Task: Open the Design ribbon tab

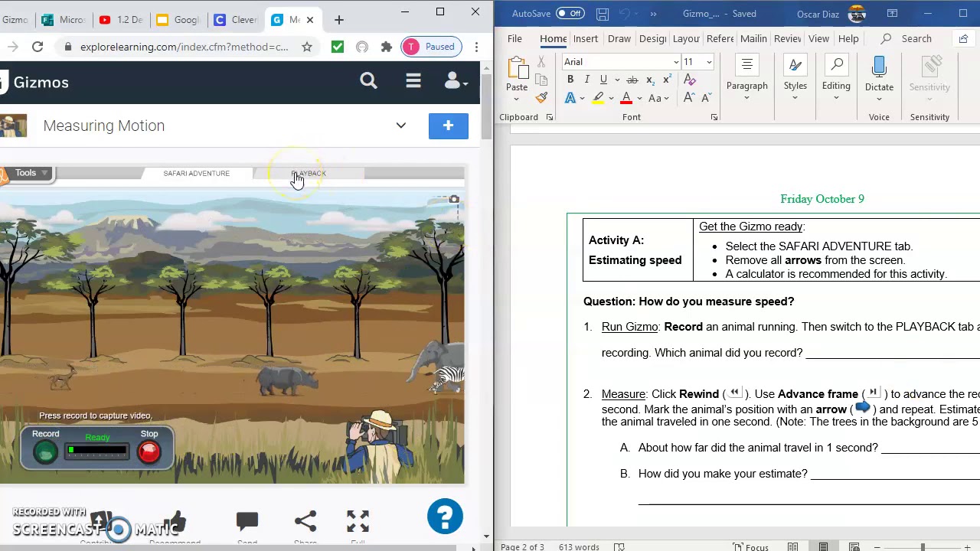Action: click(x=652, y=38)
